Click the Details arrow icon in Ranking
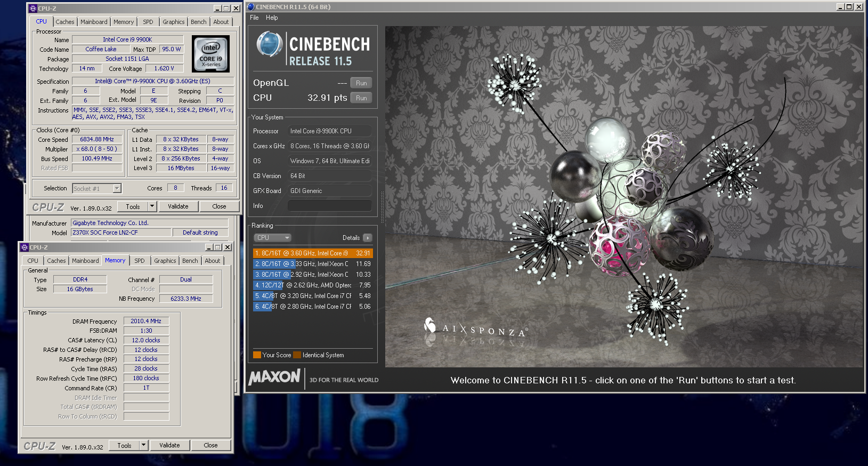The image size is (868, 466). tap(368, 238)
